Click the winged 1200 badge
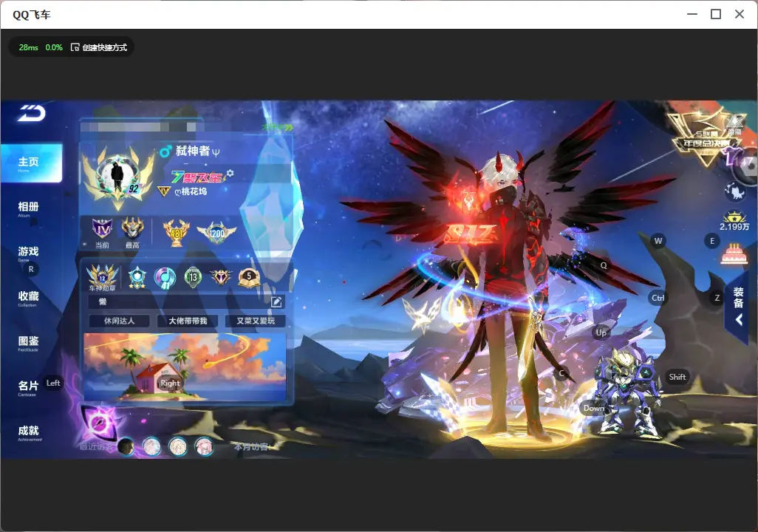Viewport: 758px width, 532px height. (216, 233)
